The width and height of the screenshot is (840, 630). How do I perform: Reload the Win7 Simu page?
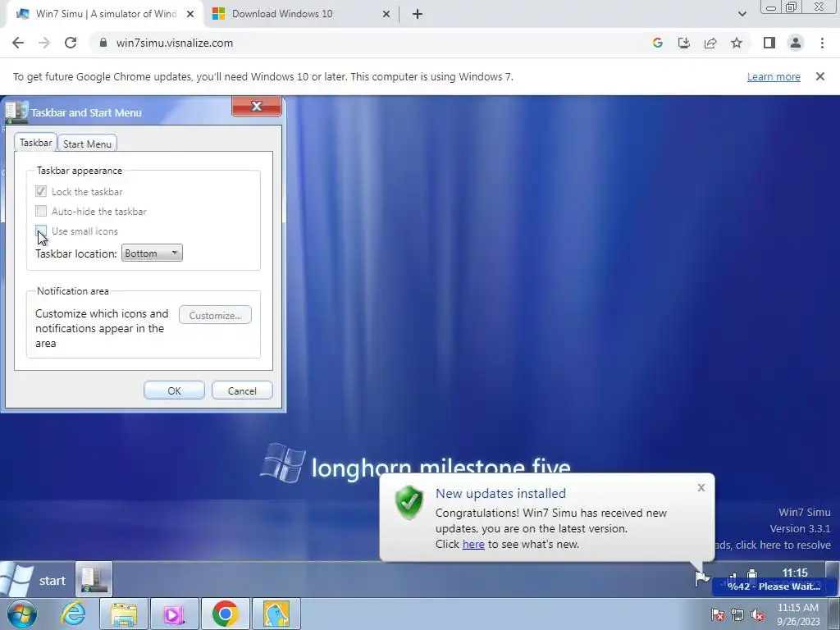tap(71, 43)
